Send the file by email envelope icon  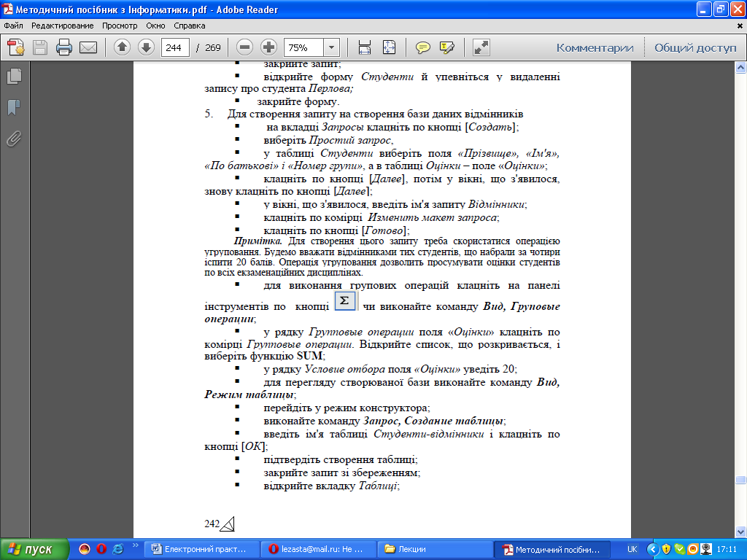pos(88,47)
